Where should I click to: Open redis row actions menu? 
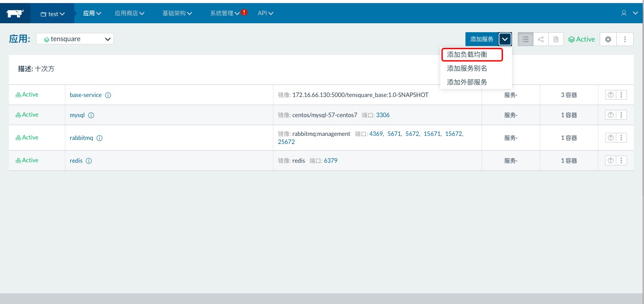(622, 160)
